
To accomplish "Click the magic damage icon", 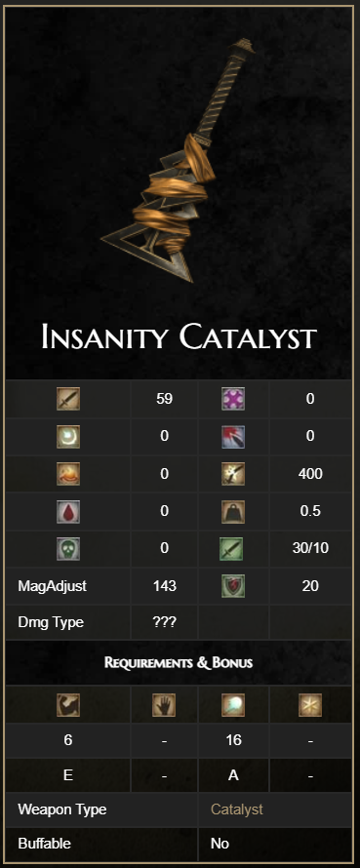I will (x=68, y=436).
